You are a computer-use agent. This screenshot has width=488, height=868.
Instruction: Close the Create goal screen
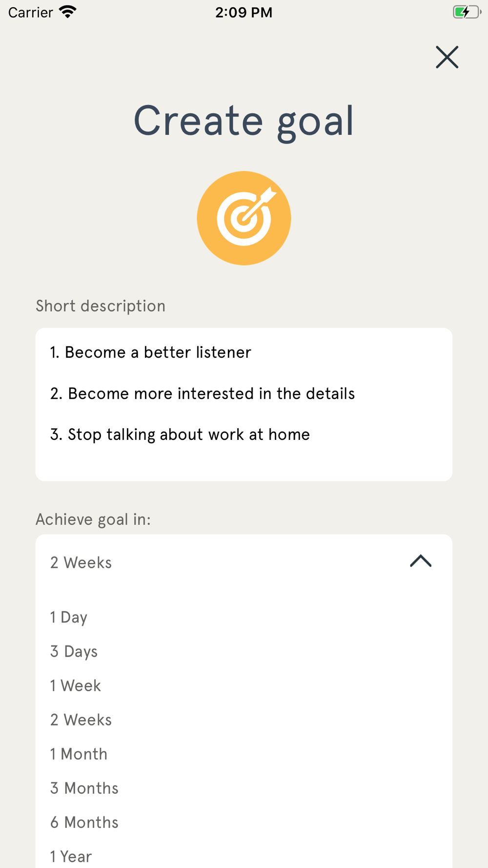point(447,57)
